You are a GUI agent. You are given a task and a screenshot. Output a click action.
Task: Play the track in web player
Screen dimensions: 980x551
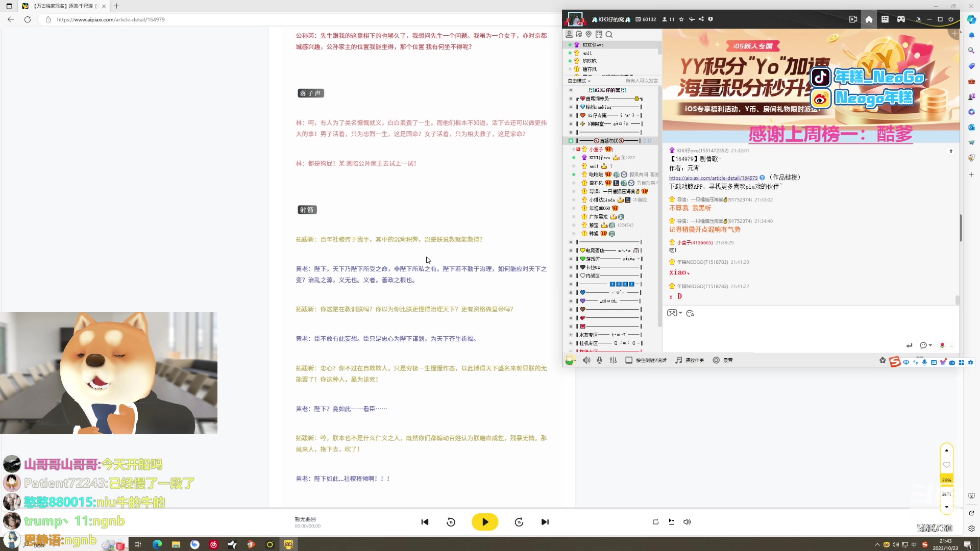(x=484, y=522)
